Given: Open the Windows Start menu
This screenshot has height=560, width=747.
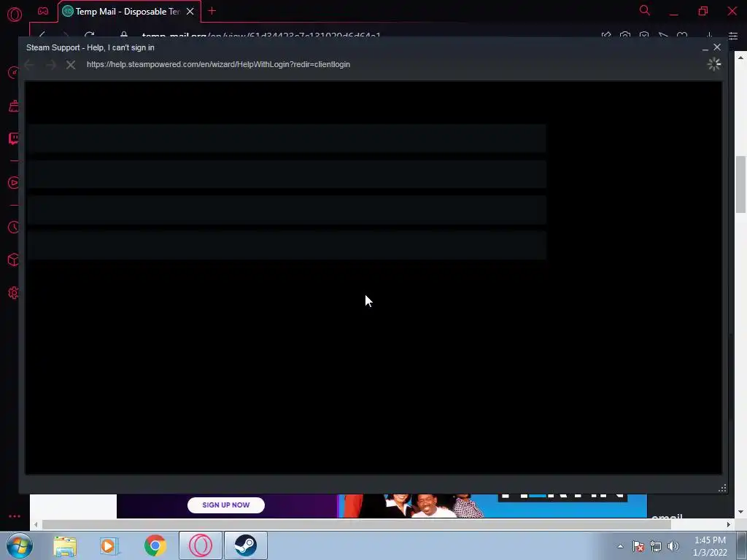Looking at the screenshot, I should coord(19,545).
